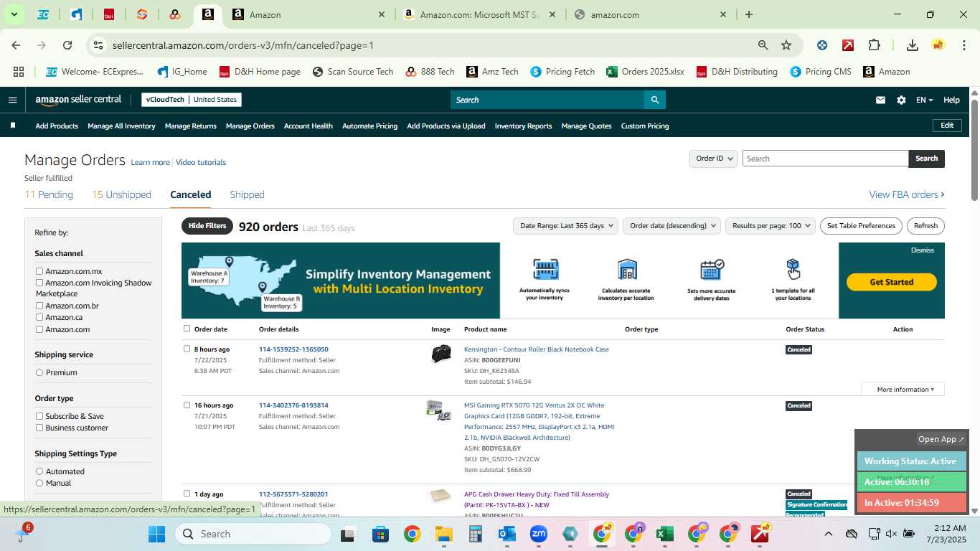Open the View FBA orders link
Viewport: 980px width, 551px height.
907,194
